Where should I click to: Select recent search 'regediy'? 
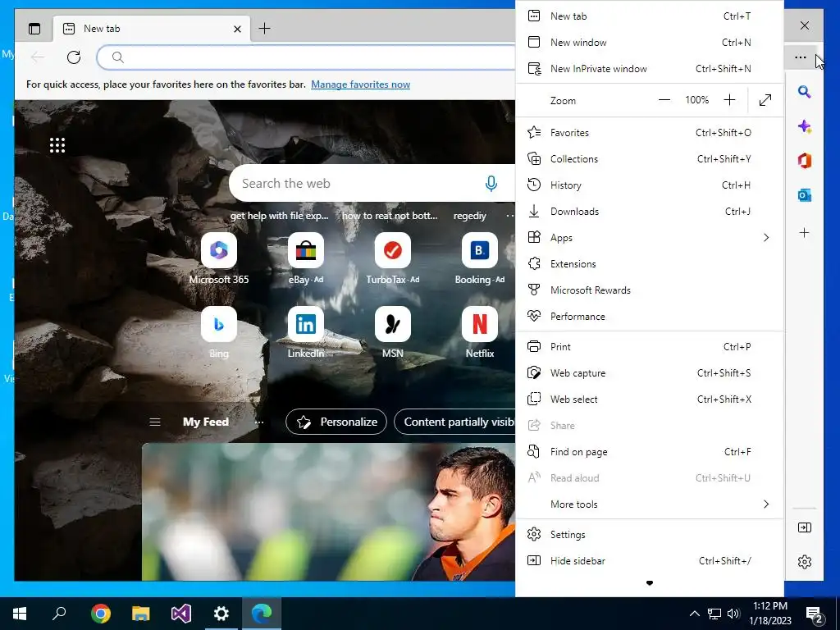pos(470,216)
